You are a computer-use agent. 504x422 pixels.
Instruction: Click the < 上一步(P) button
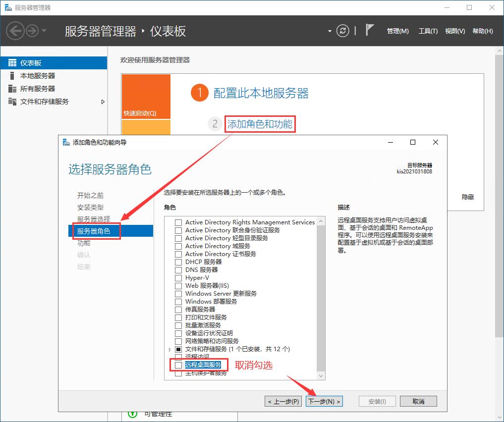(283, 402)
